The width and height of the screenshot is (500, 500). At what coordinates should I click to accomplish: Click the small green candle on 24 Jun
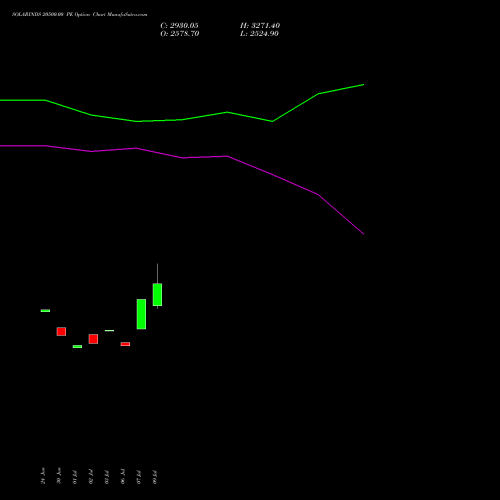tap(45, 311)
